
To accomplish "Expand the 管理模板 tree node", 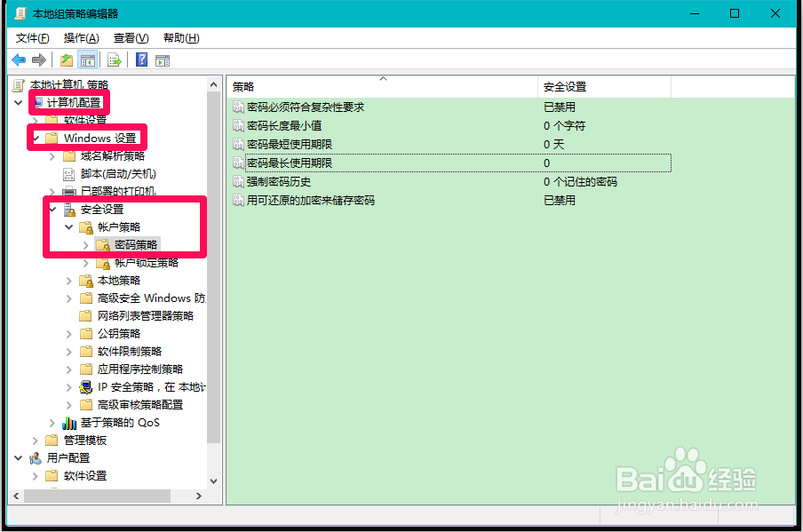I will coord(36,440).
